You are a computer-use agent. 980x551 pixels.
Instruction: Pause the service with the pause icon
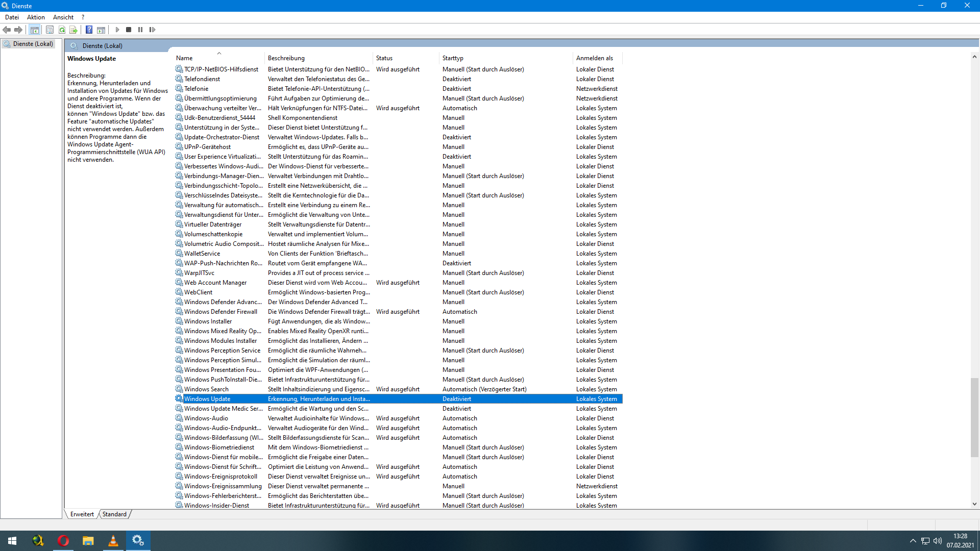tap(140, 30)
